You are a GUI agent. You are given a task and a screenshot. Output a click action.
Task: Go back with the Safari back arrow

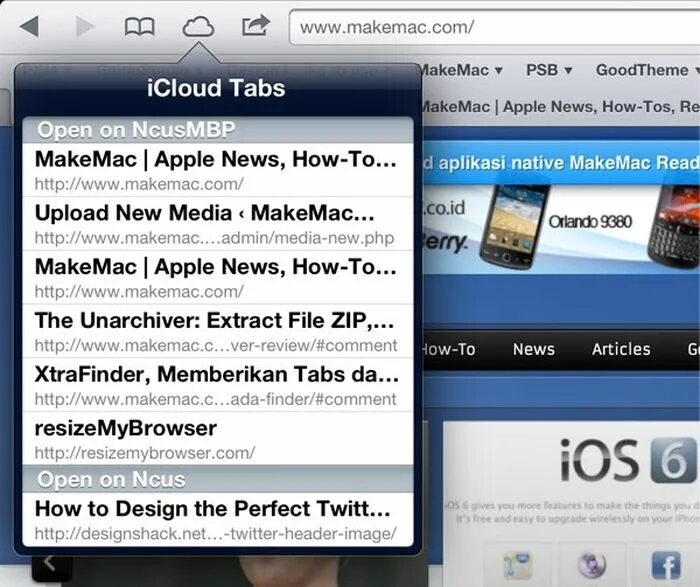coord(29,26)
